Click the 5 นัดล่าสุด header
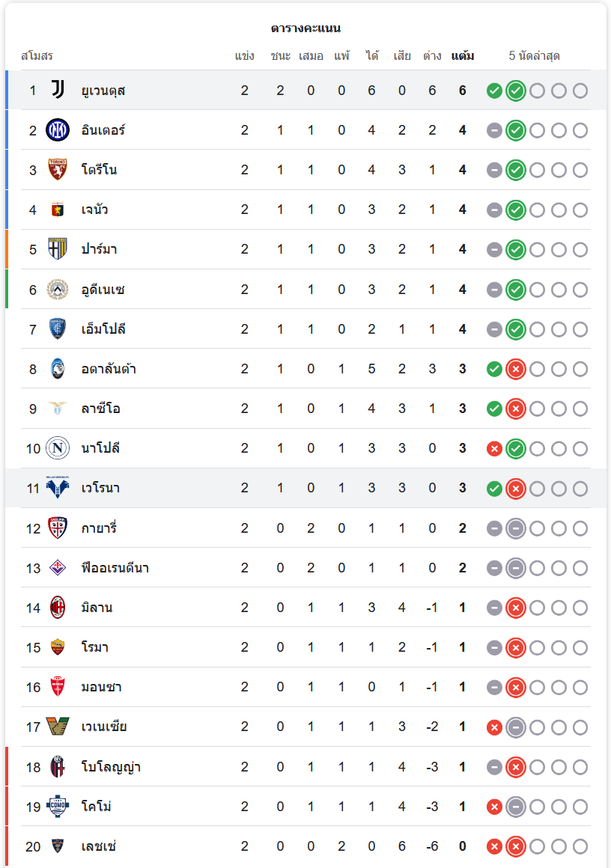The image size is (611, 868). (x=534, y=56)
